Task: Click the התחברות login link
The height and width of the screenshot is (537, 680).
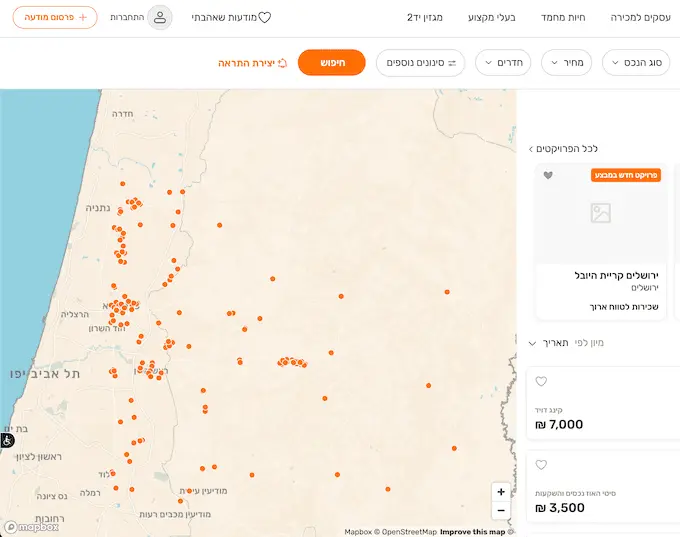Action: pos(127,18)
